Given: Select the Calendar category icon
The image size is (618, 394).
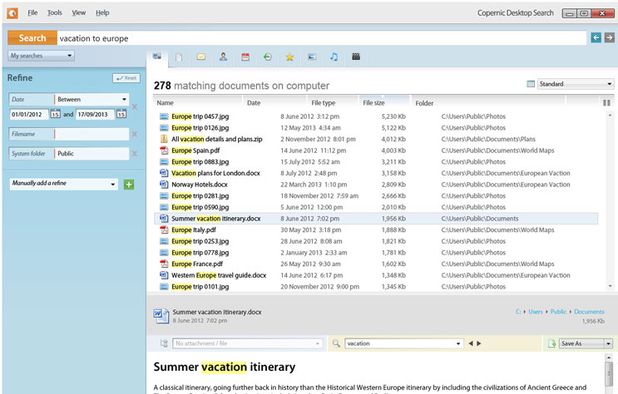Looking at the screenshot, I should click(x=245, y=57).
